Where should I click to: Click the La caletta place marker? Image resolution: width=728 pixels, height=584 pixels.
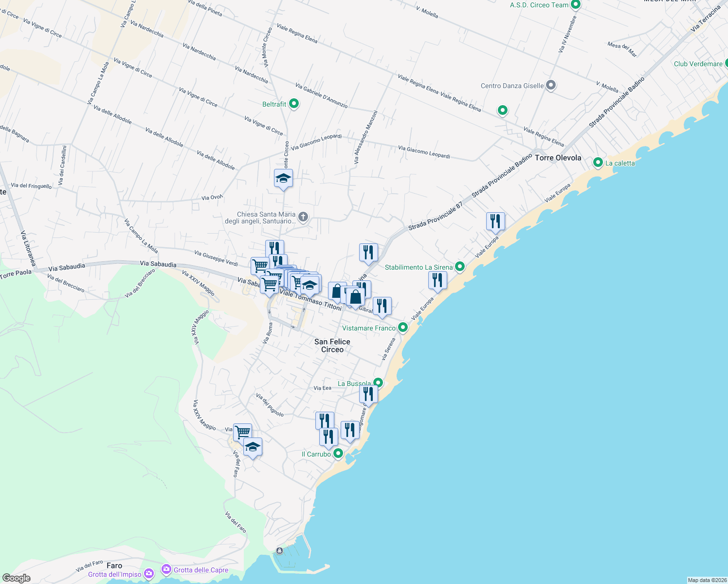coord(598,163)
